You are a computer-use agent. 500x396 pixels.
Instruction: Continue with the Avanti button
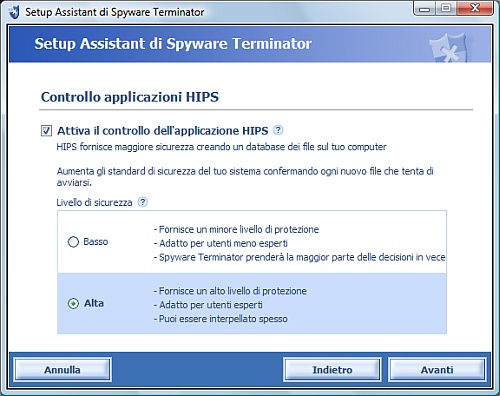coord(437,370)
